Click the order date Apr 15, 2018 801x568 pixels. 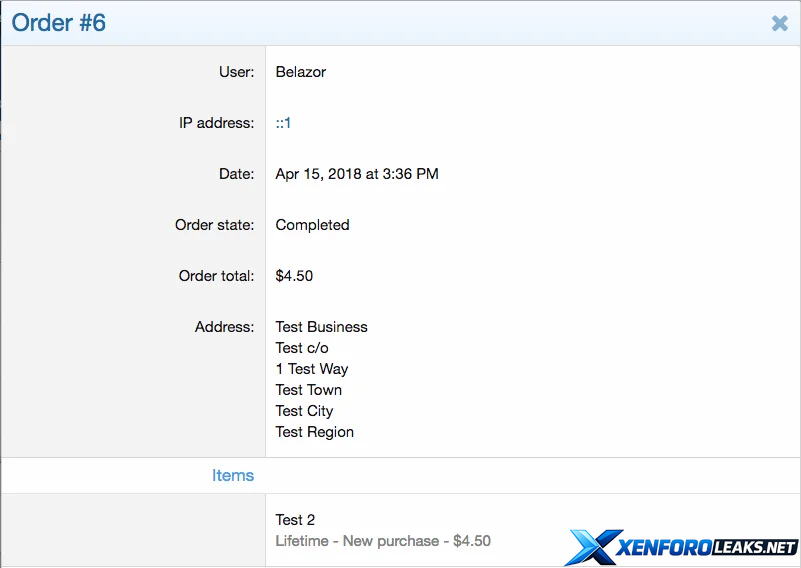(x=357, y=174)
